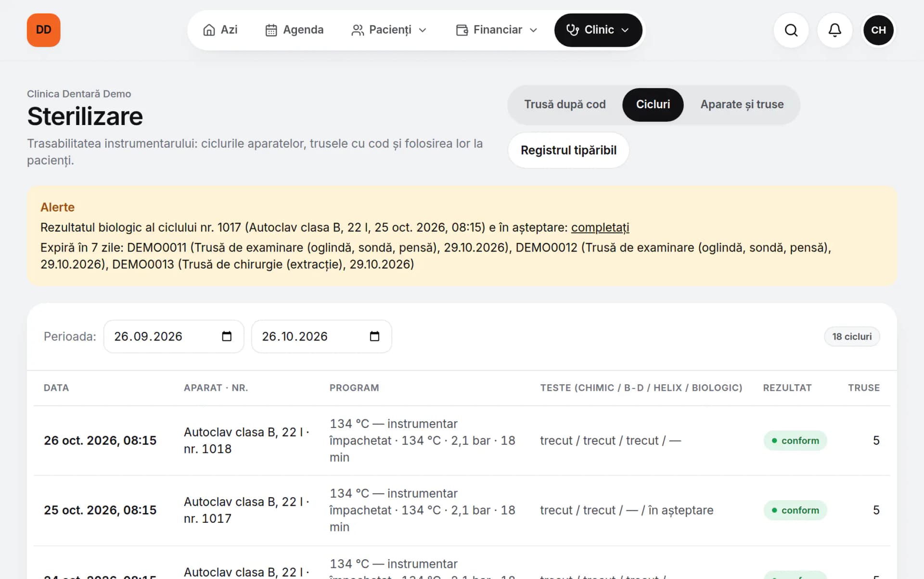Click the DATA column header
Image resolution: width=924 pixels, height=579 pixels.
pyautogui.click(x=56, y=388)
